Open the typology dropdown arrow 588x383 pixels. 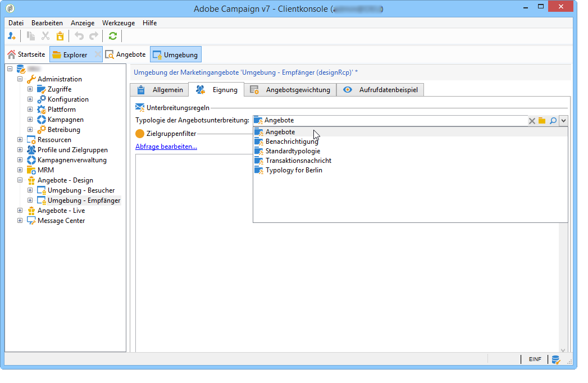563,121
